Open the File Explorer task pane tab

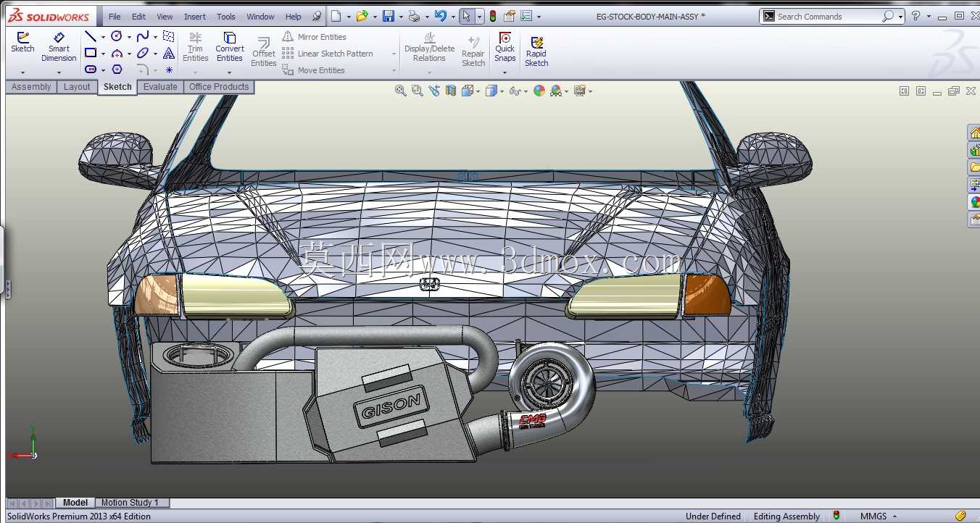pos(974,167)
